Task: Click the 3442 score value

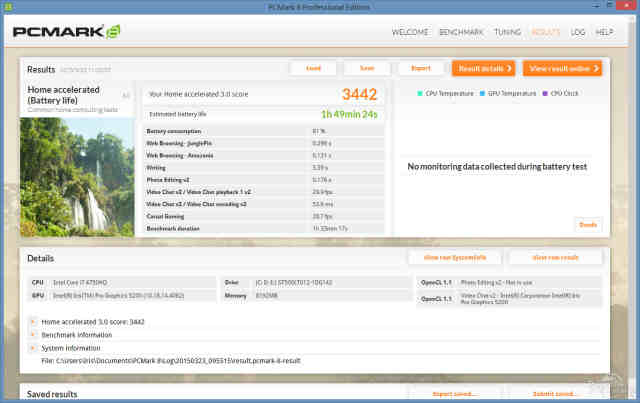Action: pos(359,94)
